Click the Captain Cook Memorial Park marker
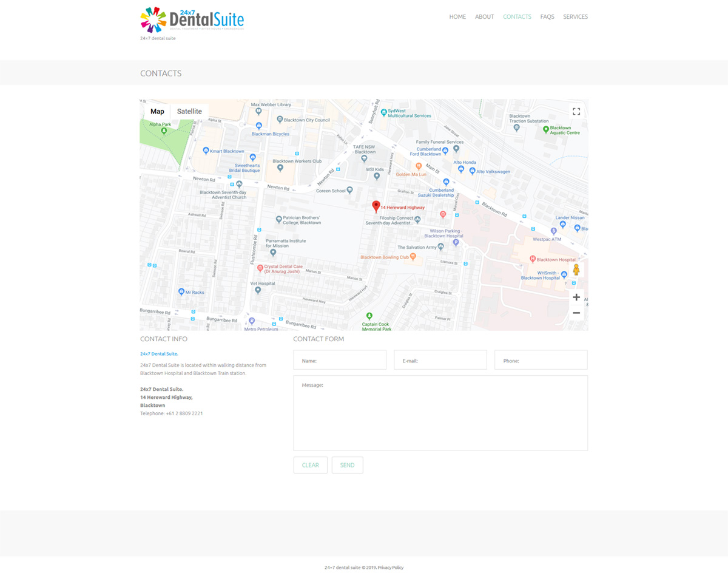Screen dimensions: 728x584 point(369,316)
